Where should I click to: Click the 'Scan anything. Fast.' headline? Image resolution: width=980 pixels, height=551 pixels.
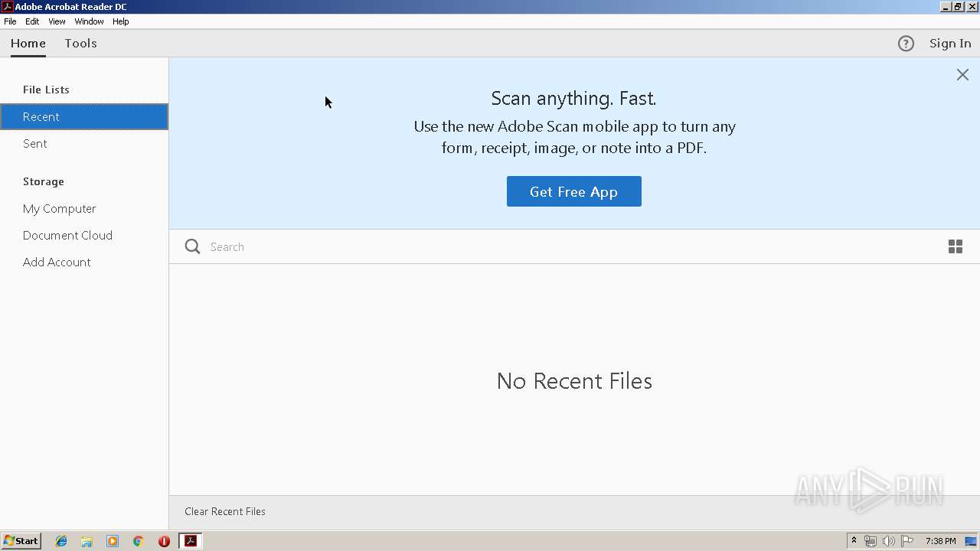(x=574, y=98)
